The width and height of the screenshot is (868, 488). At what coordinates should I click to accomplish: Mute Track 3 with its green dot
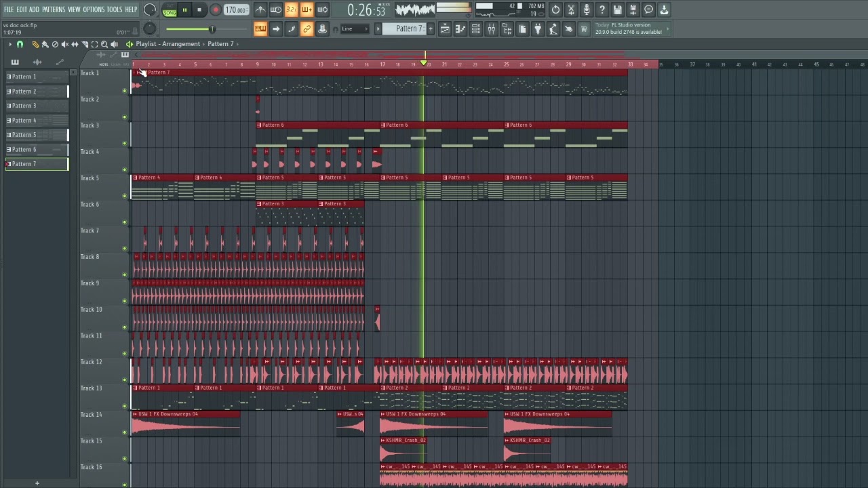click(x=125, y=143)
